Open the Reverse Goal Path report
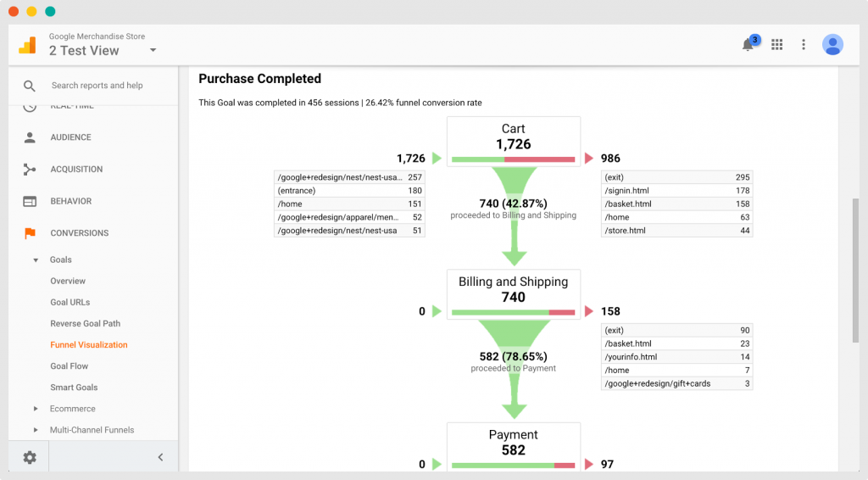The image size is (868, 480). (x=85, y=324)
